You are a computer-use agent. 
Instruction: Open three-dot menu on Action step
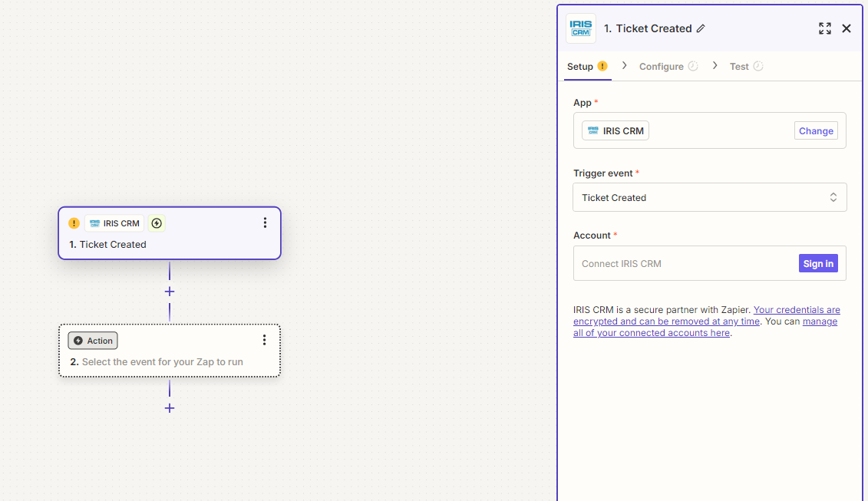coord(265,340)
